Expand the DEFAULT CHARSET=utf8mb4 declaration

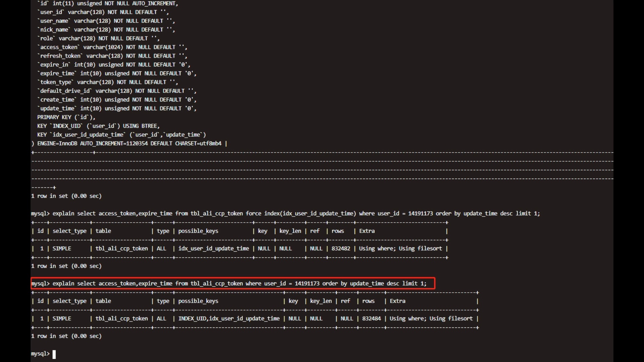point(185,143)
